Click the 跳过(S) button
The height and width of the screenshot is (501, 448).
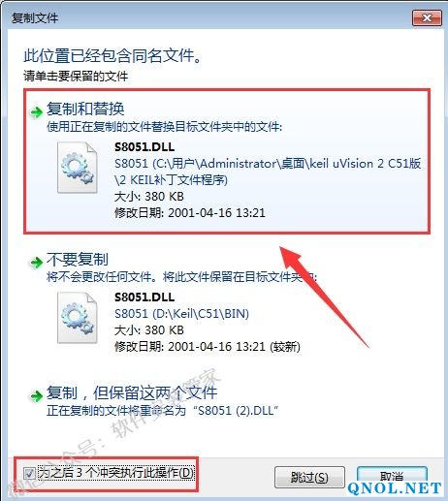click(x=309, y=477)
